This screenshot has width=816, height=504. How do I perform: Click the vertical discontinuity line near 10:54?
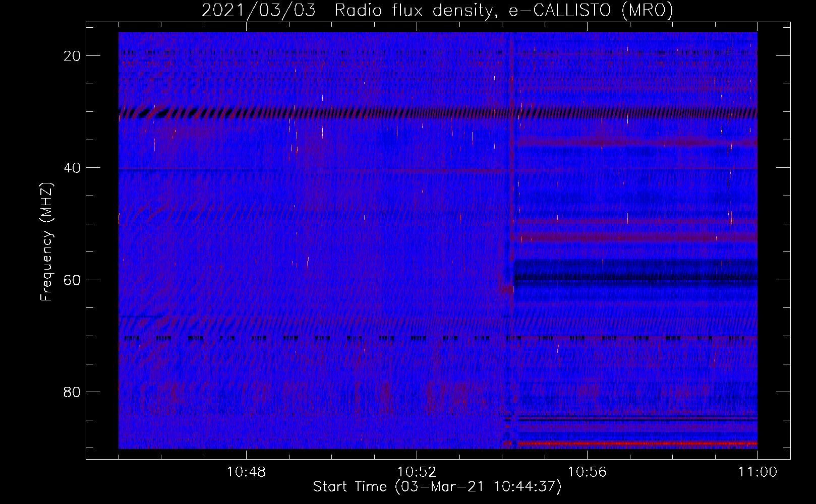[512, 240]
